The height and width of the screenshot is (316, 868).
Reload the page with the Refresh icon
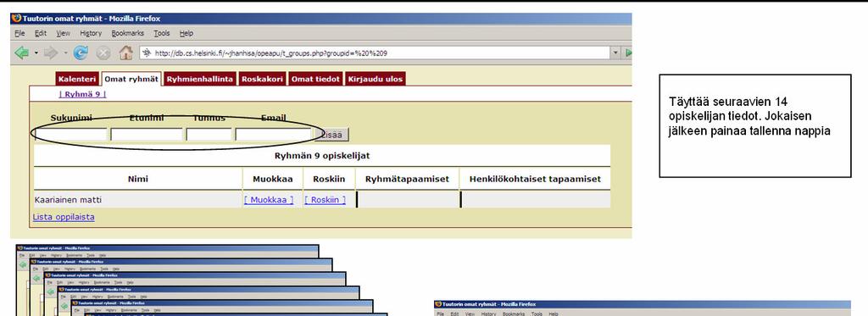pos(81,53)
